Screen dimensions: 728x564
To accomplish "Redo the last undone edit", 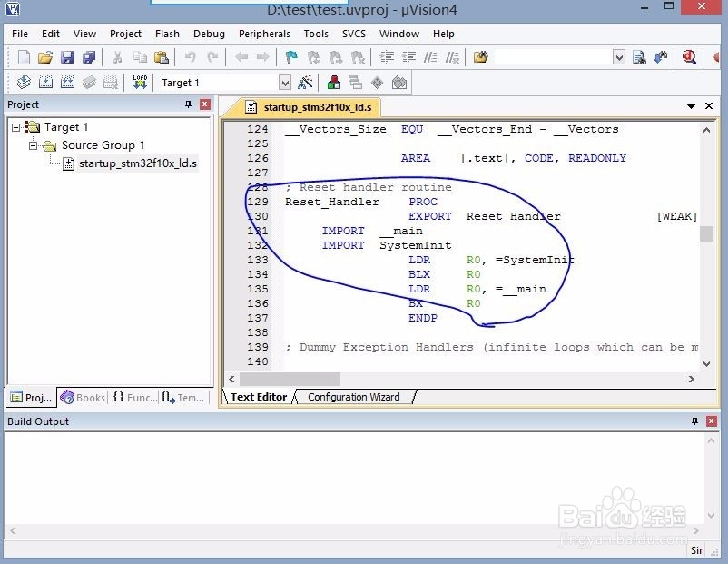I will click(x=212, y=57).
